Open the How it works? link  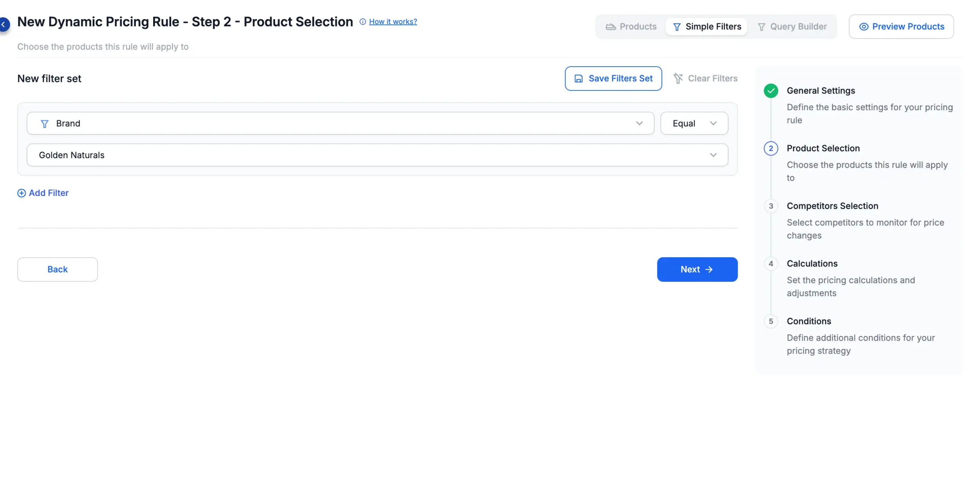(x=393, y=22)
